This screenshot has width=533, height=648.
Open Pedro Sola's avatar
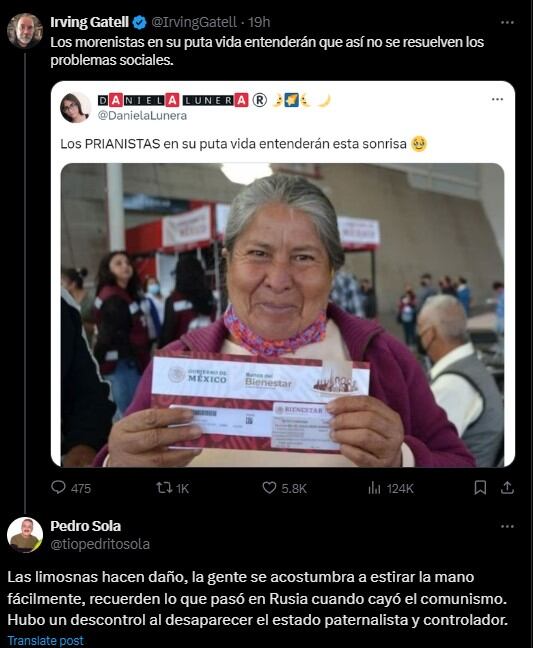pyautogui.click(x=25, y=535)
